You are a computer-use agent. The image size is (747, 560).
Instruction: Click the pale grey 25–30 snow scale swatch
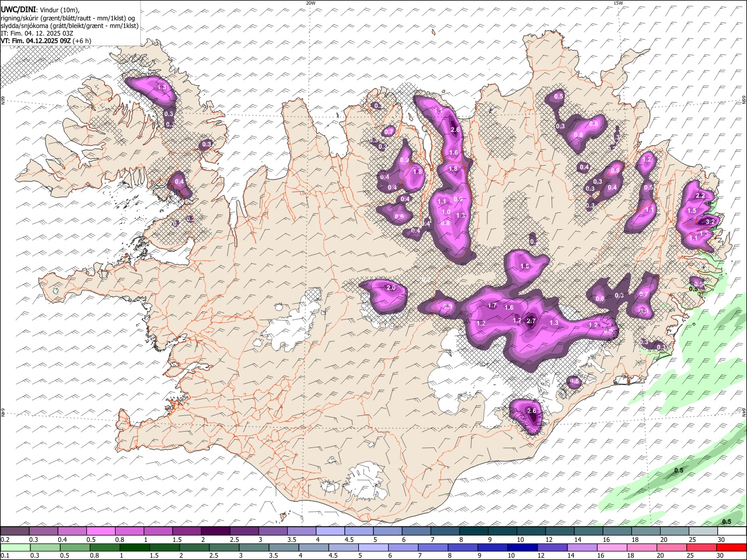[703, 531]
